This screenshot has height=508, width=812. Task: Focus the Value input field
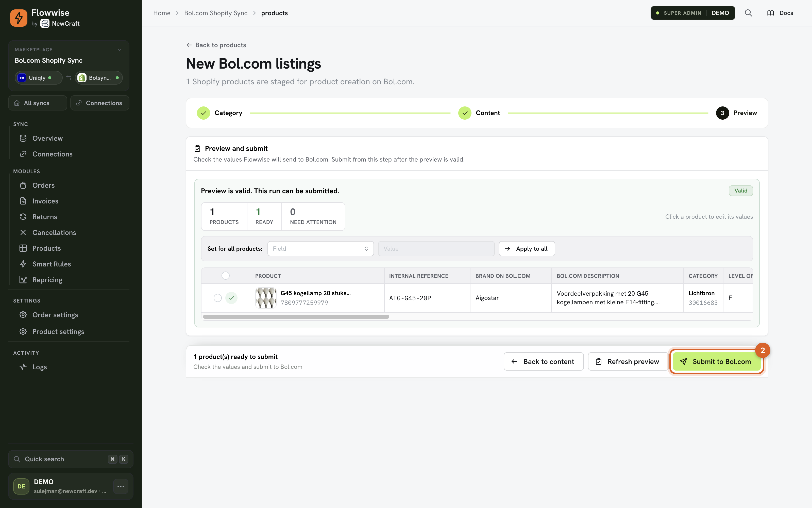436,249
